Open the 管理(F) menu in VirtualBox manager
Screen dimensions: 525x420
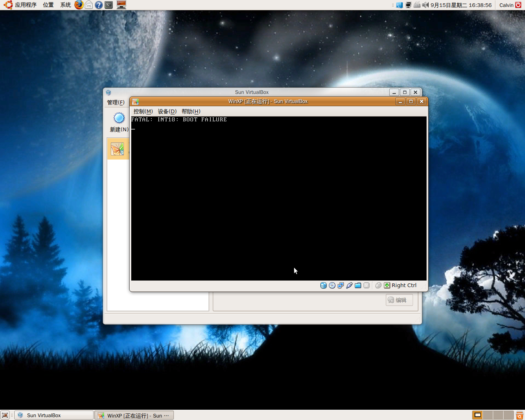pos(116,103)
